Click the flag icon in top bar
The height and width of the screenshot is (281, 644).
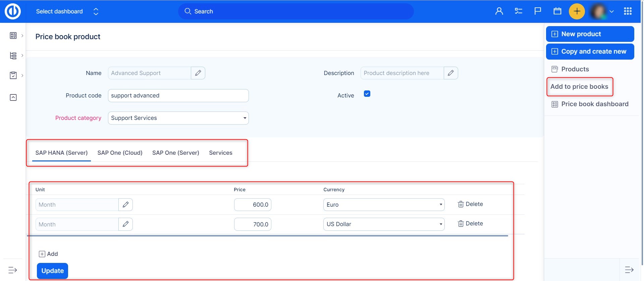pos(538,11)
